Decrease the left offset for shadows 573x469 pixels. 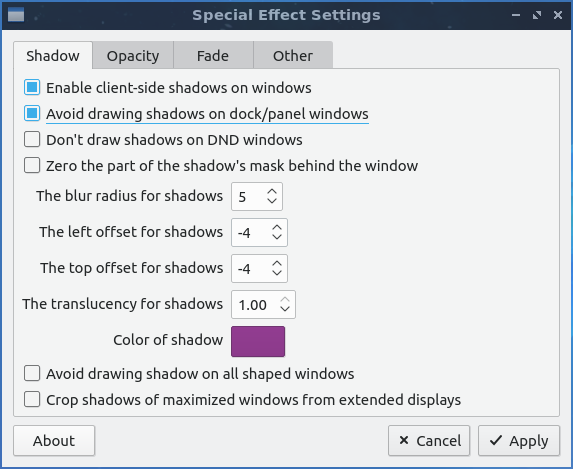(277, 237)
